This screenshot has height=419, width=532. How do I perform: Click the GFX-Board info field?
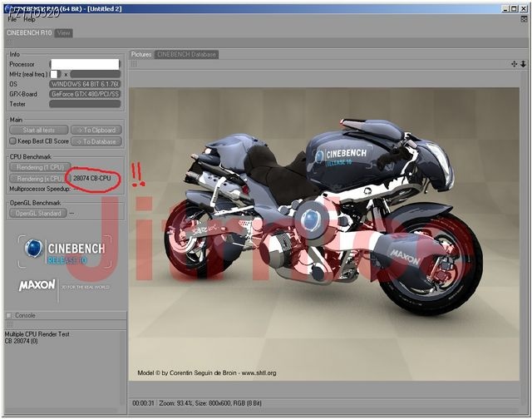click(85, 94)
